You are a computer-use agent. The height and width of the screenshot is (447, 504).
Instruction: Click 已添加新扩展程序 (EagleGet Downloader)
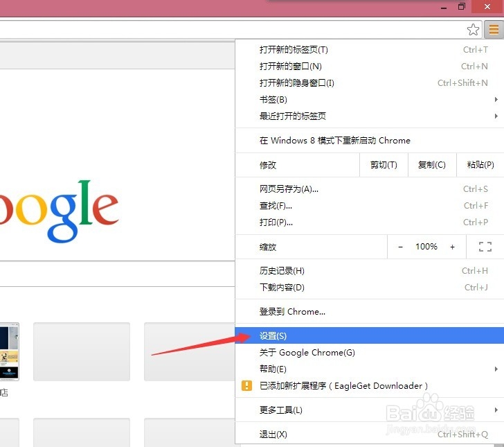tap(370, 385)
